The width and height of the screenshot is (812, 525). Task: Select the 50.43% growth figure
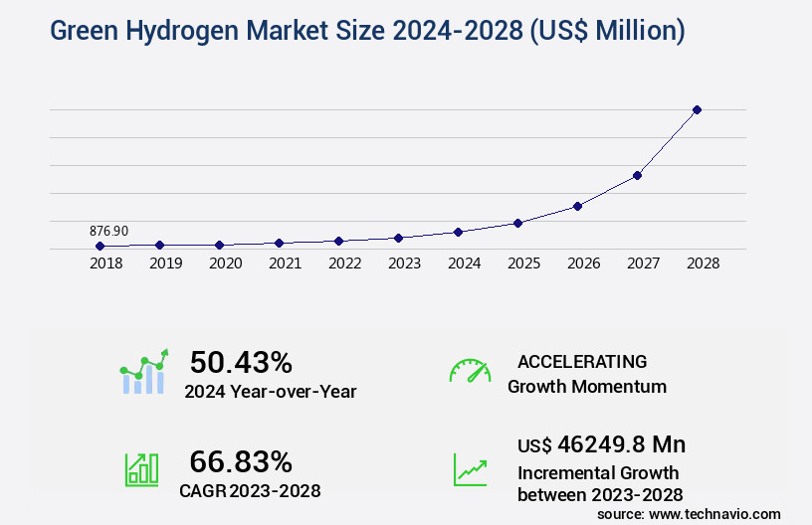pos(241,362)
